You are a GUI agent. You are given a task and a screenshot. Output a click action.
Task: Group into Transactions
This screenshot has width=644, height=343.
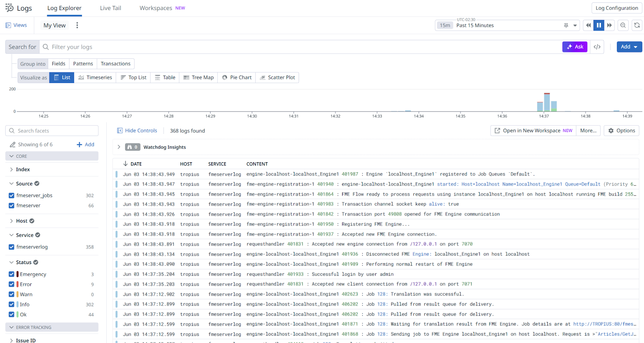[116, 64]
